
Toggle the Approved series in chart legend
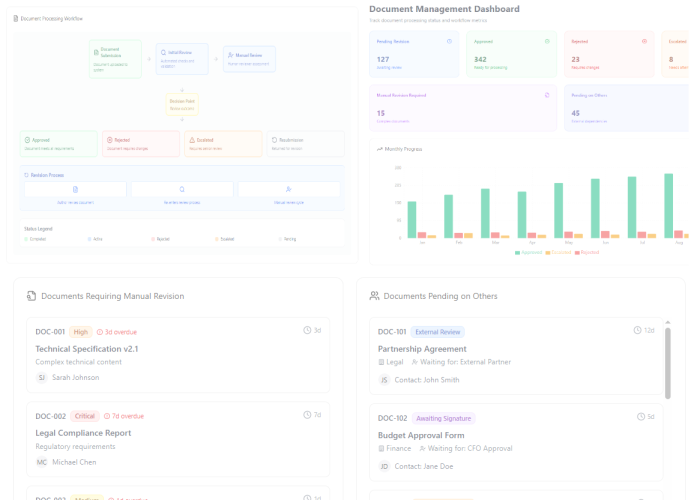pos(531,253)
